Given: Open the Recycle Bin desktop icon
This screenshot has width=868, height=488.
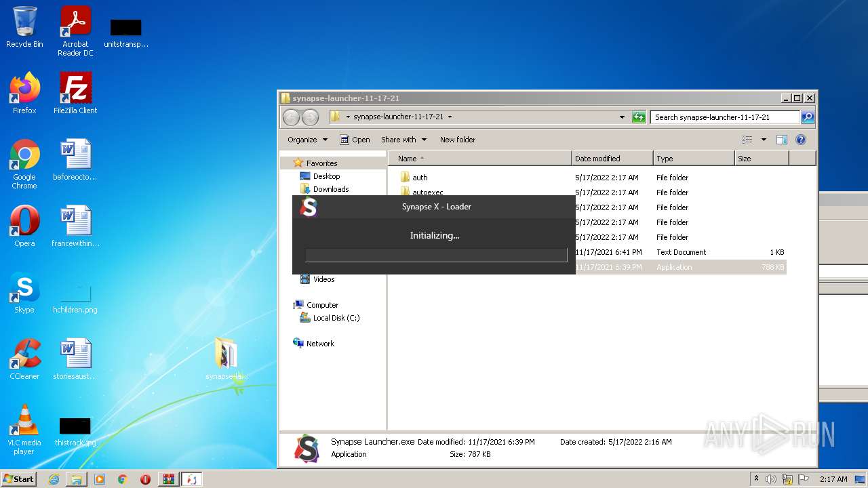Looking at the screenshot, I should 24,27.
